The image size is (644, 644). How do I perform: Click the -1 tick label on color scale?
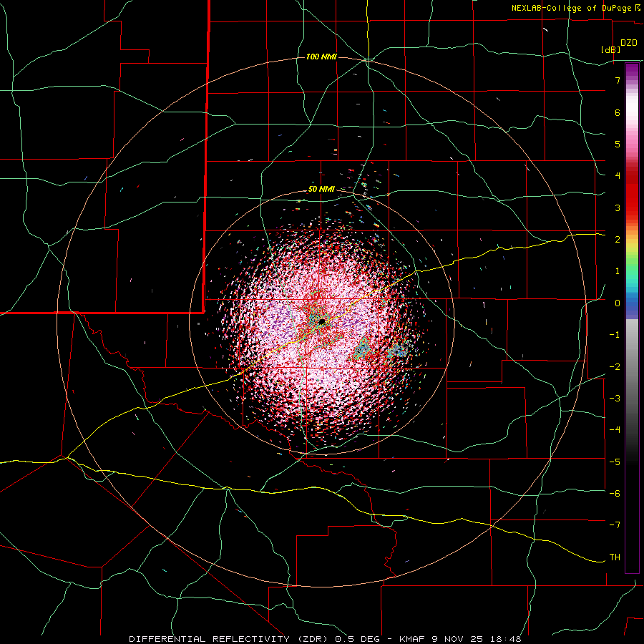615,335
